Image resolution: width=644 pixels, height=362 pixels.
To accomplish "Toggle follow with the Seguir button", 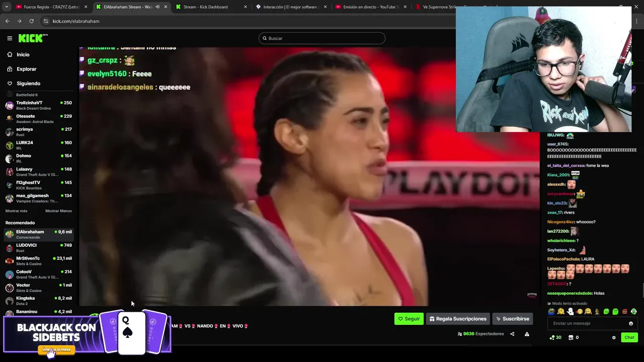I will [409, 319].
